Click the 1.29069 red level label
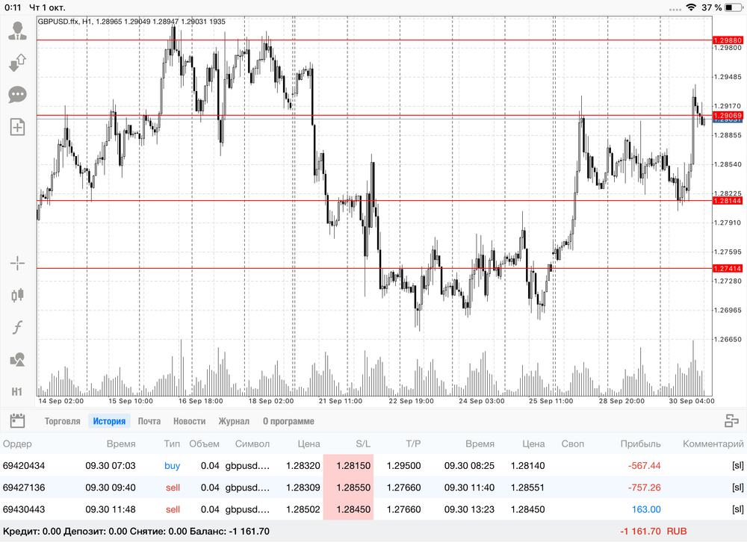747x560 pixels. pos(728,115)
